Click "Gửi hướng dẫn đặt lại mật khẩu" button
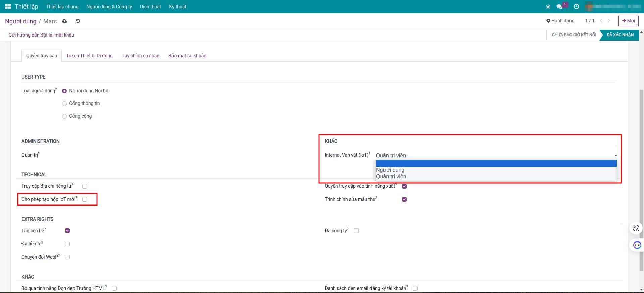 [x=41, y=35]
